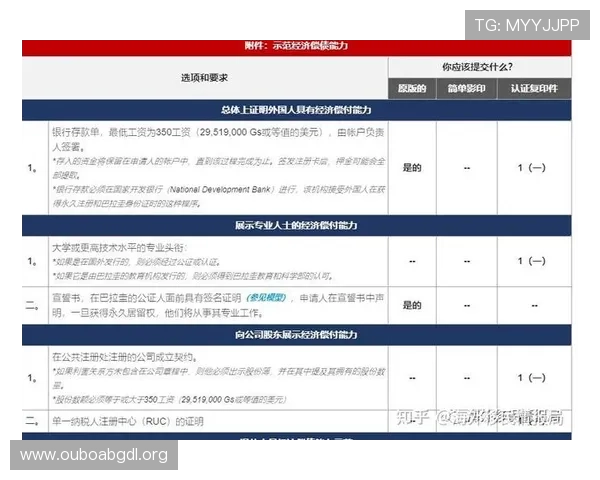Click the 大学或更高技术水平的专业头衔 text

click(x=119, y=248)
